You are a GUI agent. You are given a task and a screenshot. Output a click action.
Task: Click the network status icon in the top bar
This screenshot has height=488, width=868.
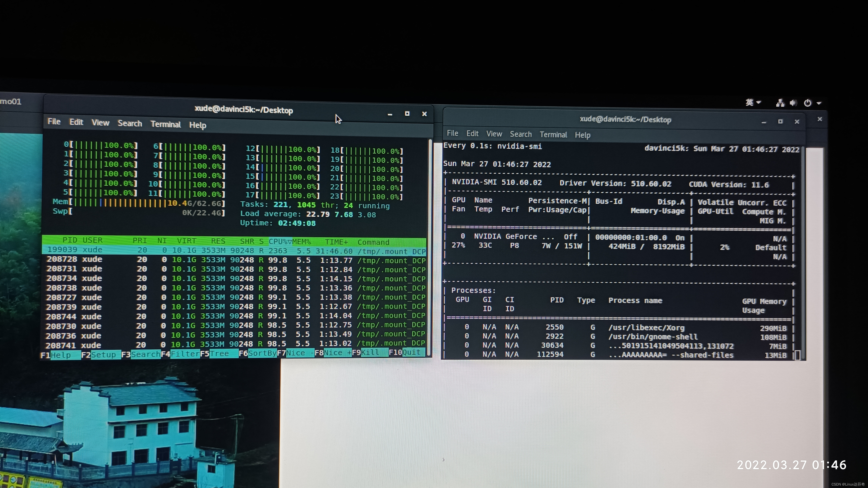pyautogui.click(x=780, y=103)
